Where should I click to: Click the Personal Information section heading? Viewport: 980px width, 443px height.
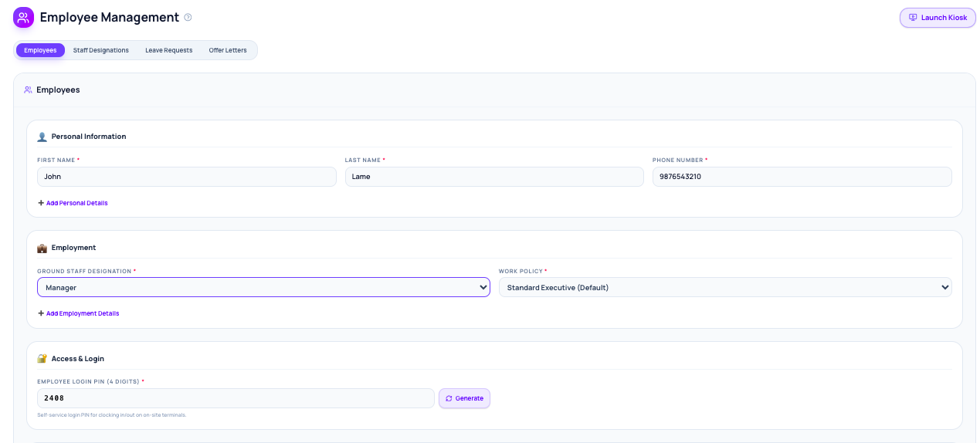click(89, 137)
